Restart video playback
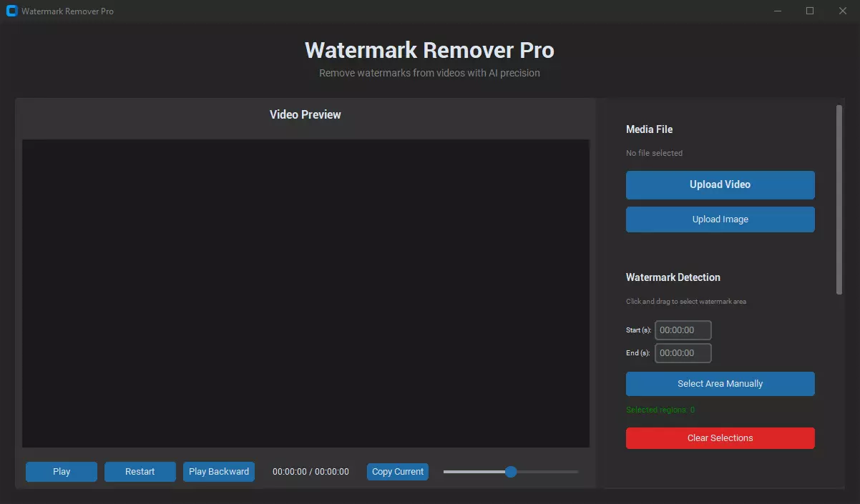The height and width of the screenshot is (504, 860). tap(140, 471)
